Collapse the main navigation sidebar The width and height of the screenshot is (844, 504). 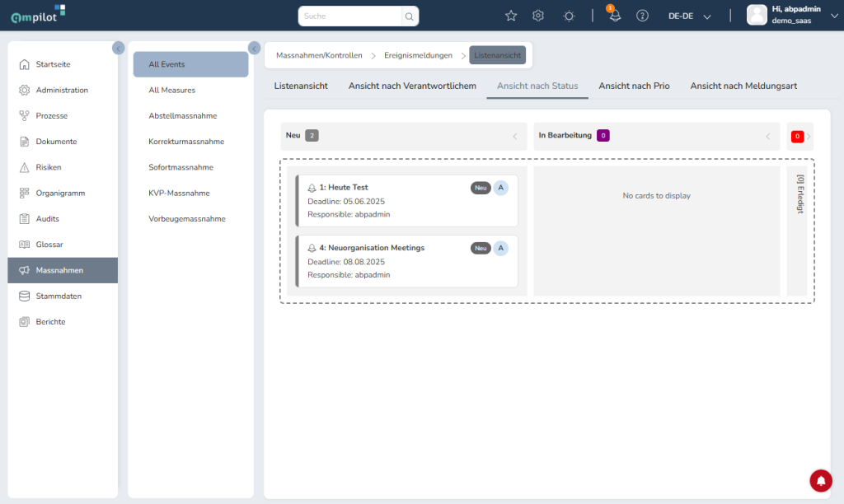pos(118,48)
